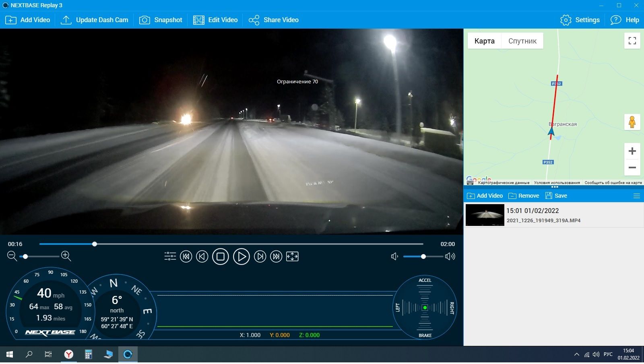Stop video playback with the square button

[x=220, y=256]
